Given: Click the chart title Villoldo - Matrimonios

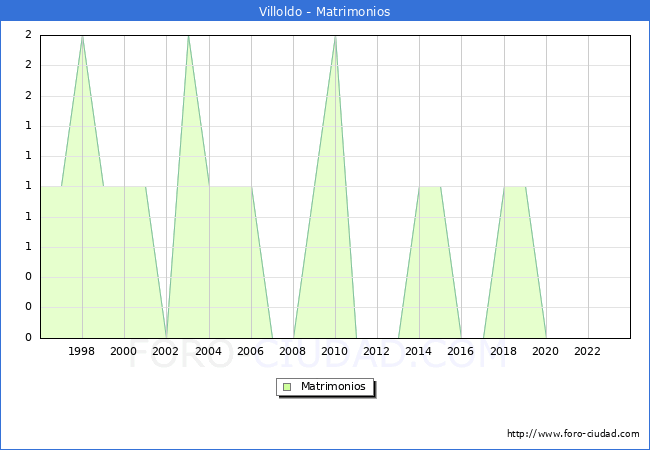Looking at the screenshot, I should coord(325,12).
